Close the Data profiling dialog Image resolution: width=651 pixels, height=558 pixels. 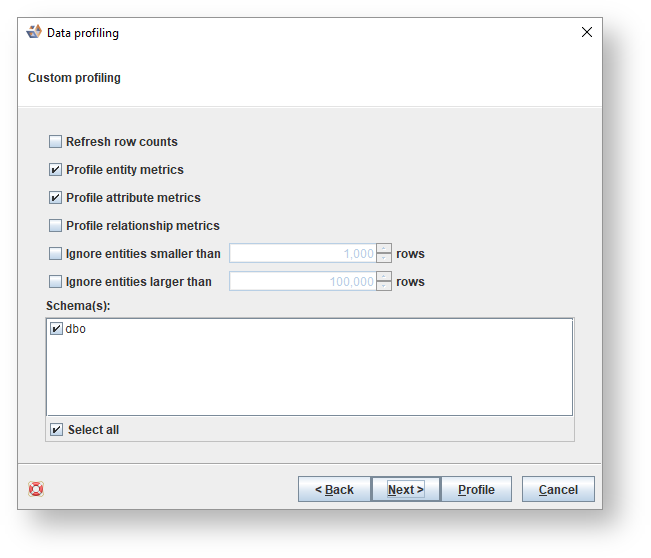point(587,32)
